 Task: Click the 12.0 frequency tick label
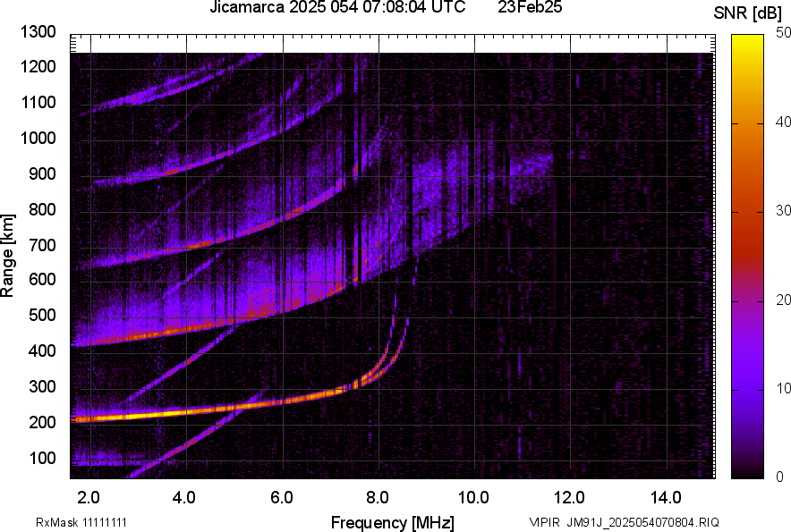(569, 498)
